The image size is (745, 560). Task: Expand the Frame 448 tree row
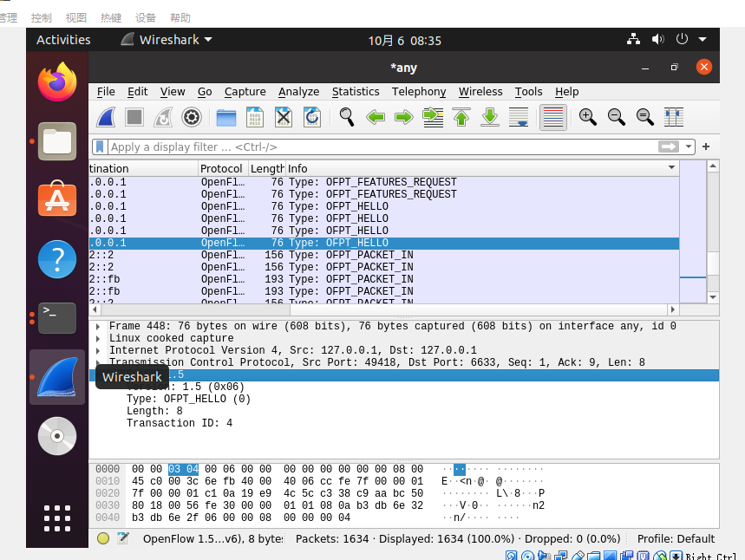pos(98,326)
